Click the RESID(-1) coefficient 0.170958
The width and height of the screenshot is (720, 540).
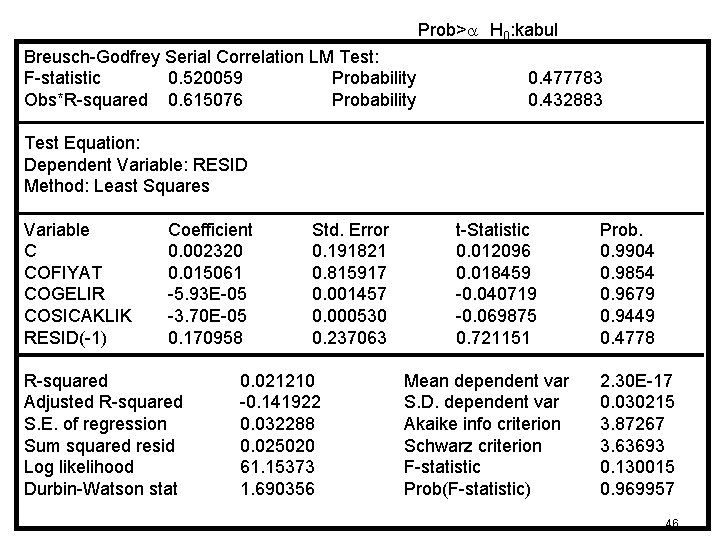205,339
